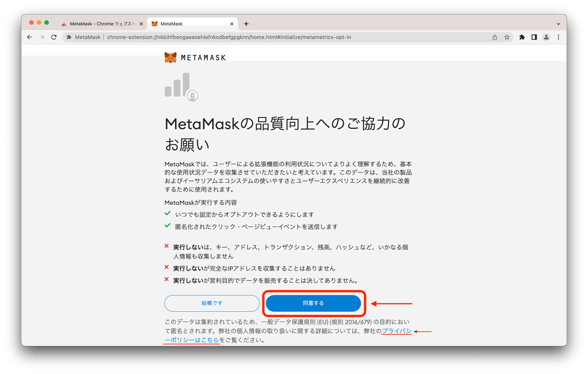The height and width of the screenshot is (374, 588).
Task: Click the MetaMask fox logo on the page
Action: coord(171,57)
